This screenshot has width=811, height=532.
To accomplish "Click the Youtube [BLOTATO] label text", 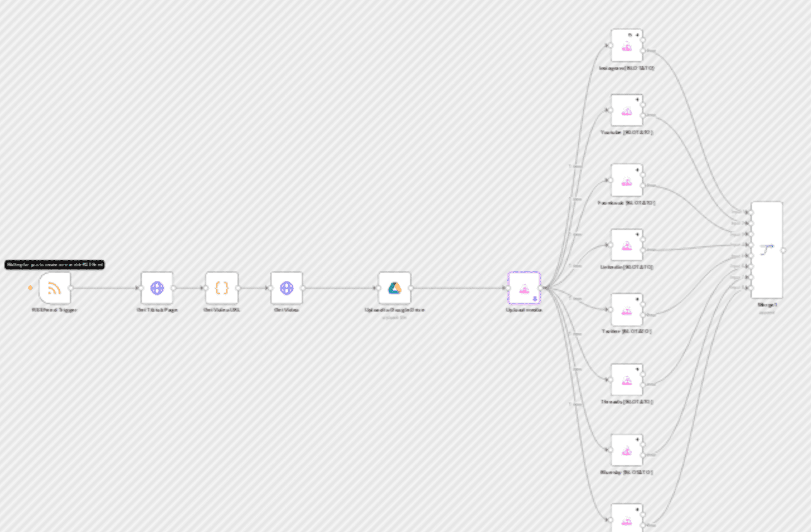I will tap(626, 133).
